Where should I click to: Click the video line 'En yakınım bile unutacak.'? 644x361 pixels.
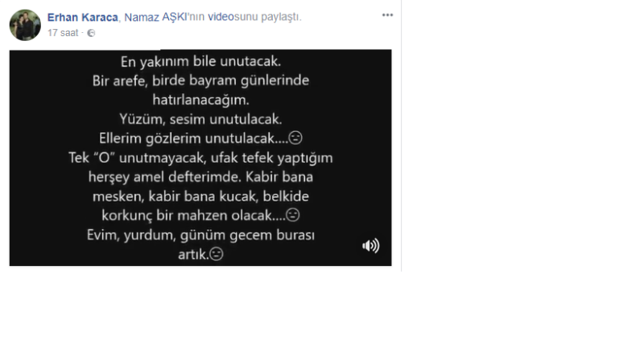click(x=200, y=62)
